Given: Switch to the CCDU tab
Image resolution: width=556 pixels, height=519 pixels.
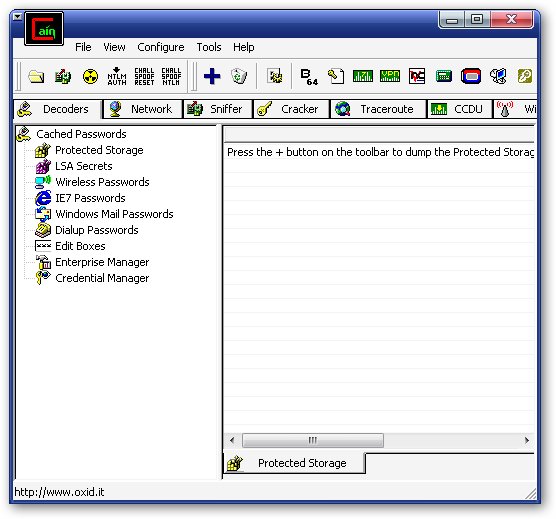Looking at the screenshot, I should tap(460, 109).
